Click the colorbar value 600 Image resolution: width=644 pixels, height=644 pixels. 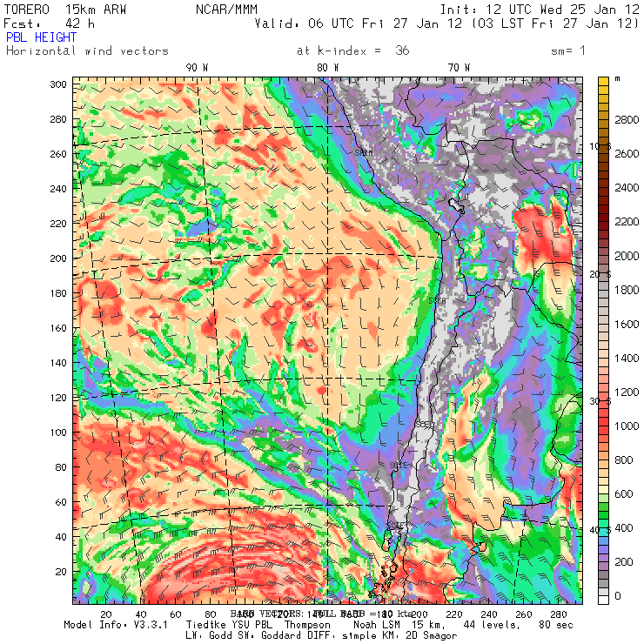tap(624, 494)
